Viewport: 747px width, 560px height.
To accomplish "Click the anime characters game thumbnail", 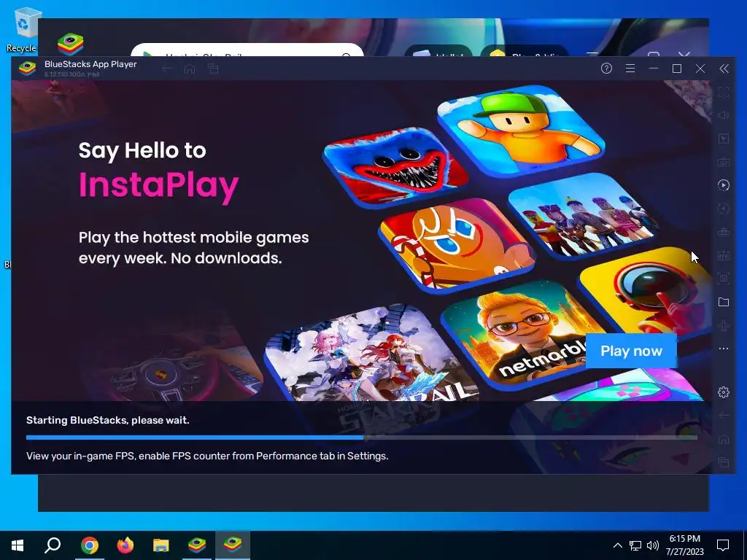I will (371, 355).
